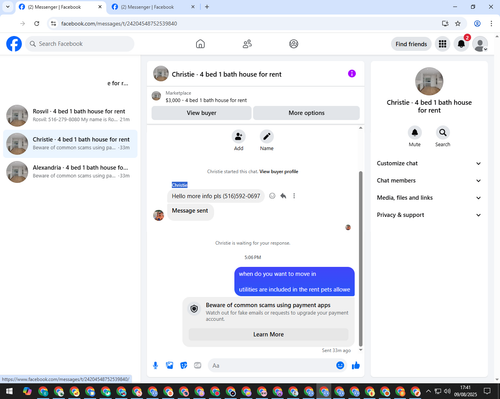Expand Chat members section
The height and width of the screenshot is (399, 500).
pyautogui.click(x=429, y=181)
